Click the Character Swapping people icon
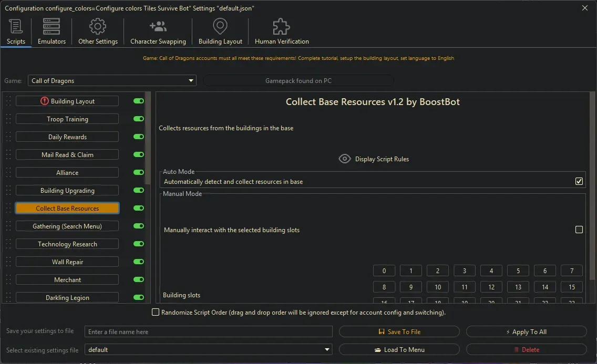Screen dimensions: 597x364 [158, 26]
